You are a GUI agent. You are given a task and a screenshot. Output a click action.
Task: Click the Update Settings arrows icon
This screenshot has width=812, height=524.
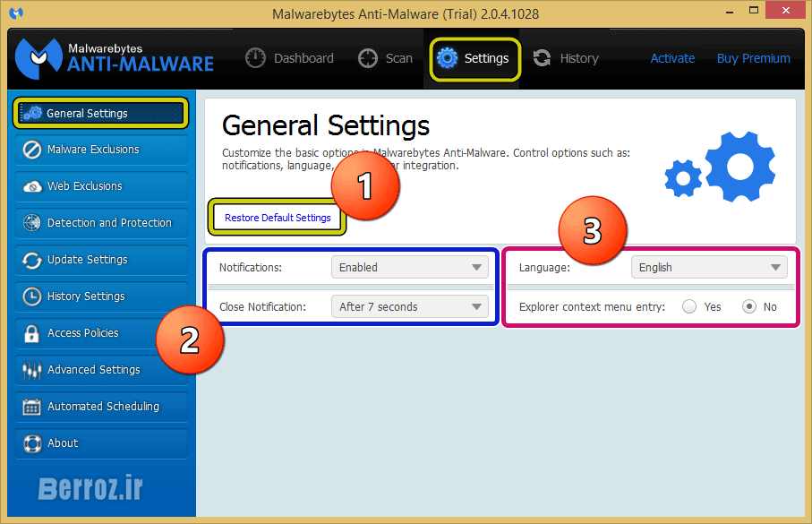click(32, 260)
